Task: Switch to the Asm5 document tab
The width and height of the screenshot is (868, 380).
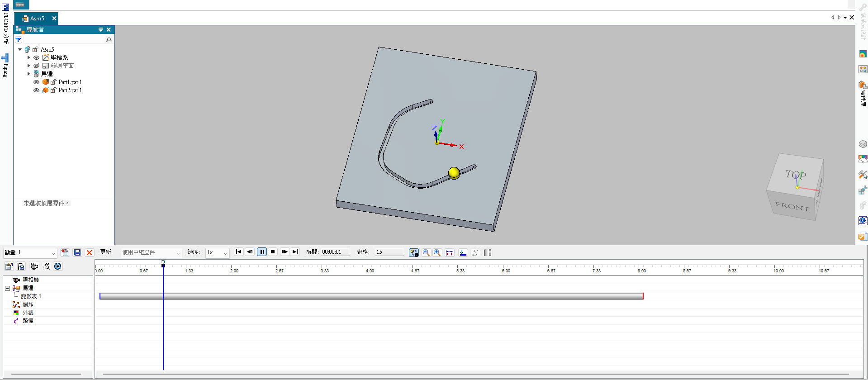Action: (x=37, y=19)
